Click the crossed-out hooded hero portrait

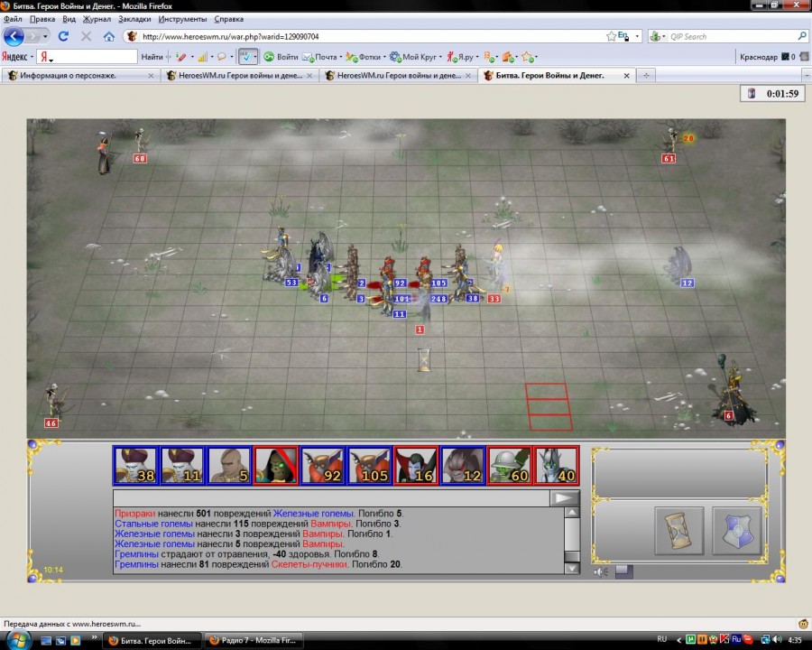(x=275, y=465)
